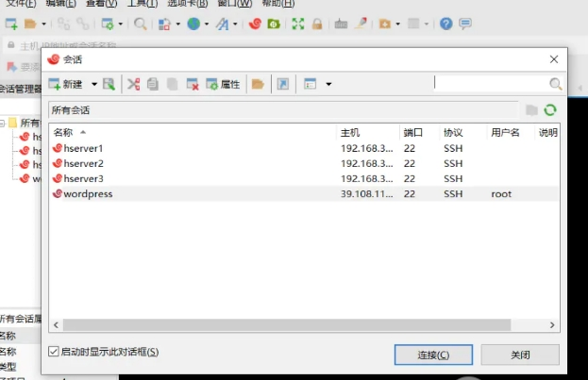Image resolution: width=588 pixels, height=380 pixels.
Task: Click the delete session icon with red X
Action: tap(193, 85)
